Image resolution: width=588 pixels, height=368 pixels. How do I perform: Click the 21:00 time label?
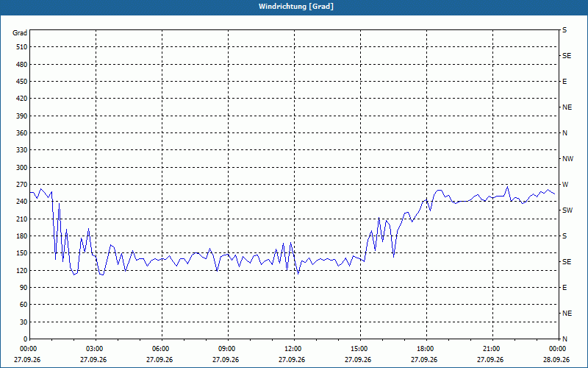tap(491, 349)
